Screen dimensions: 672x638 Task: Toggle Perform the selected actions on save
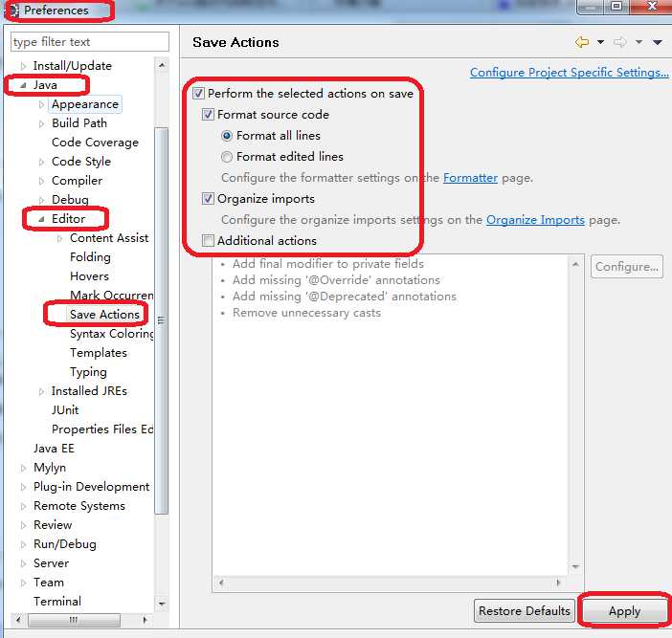tap(198, 94)
